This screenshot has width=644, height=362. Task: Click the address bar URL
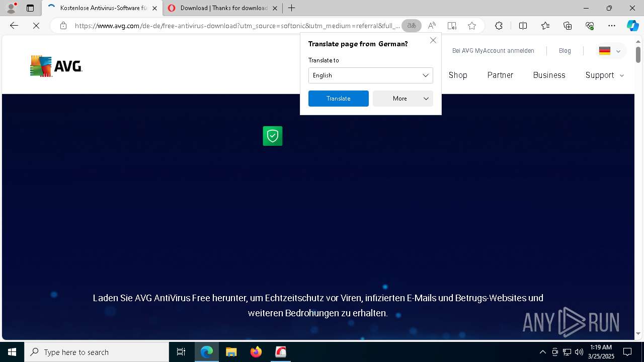click(x=236, y=26)
